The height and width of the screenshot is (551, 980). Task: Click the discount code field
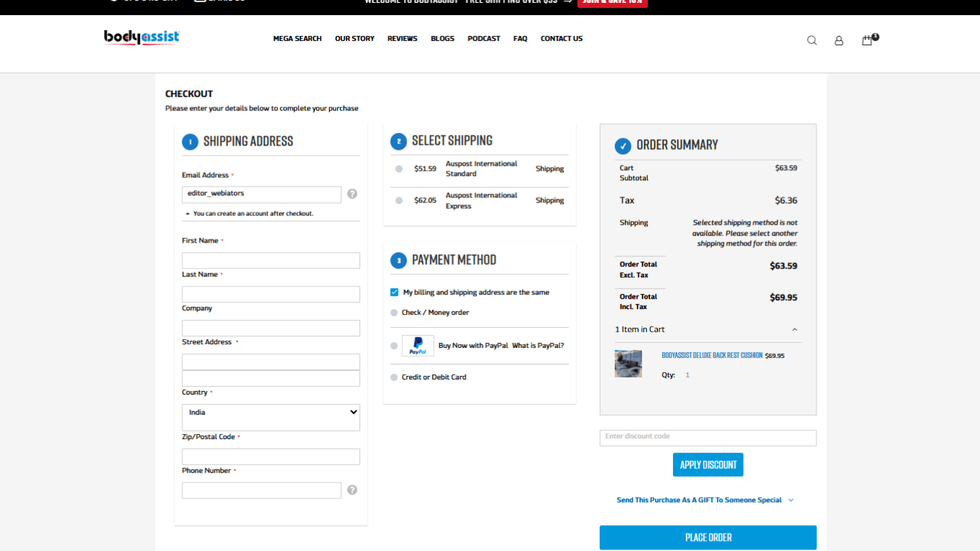coord(708,438)
